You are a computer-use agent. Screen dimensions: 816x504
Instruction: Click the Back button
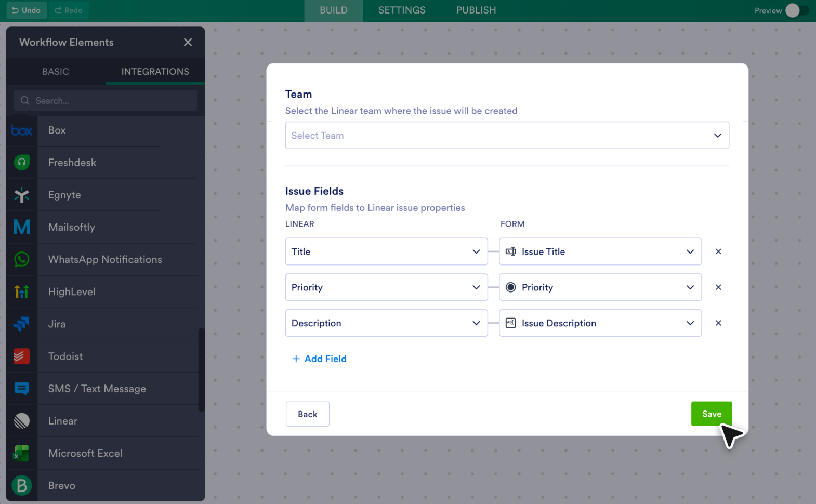pos(308,414)
